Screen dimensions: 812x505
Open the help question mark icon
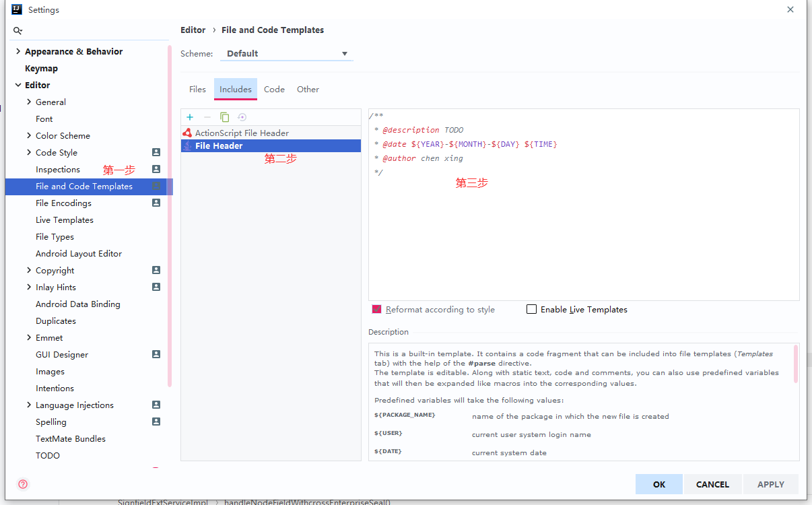pyautogui.click(x=23, y=484)
